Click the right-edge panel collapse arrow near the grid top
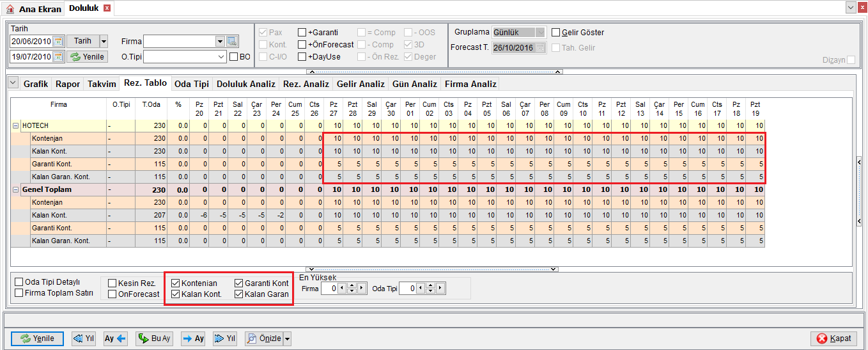The height and width of the screenshot is (350, 868). point(859,163)
